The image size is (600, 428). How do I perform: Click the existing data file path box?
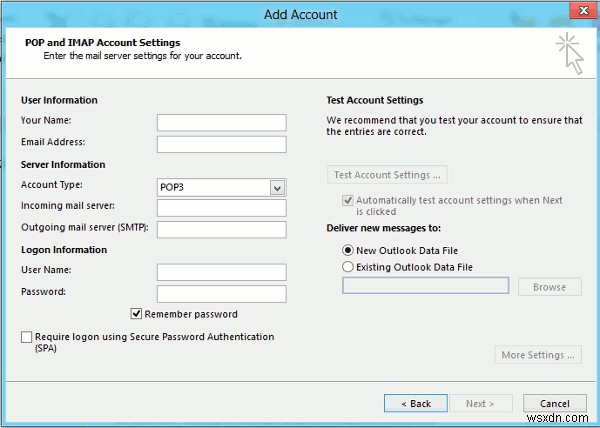pyautogui.click(x=425, y=287)
